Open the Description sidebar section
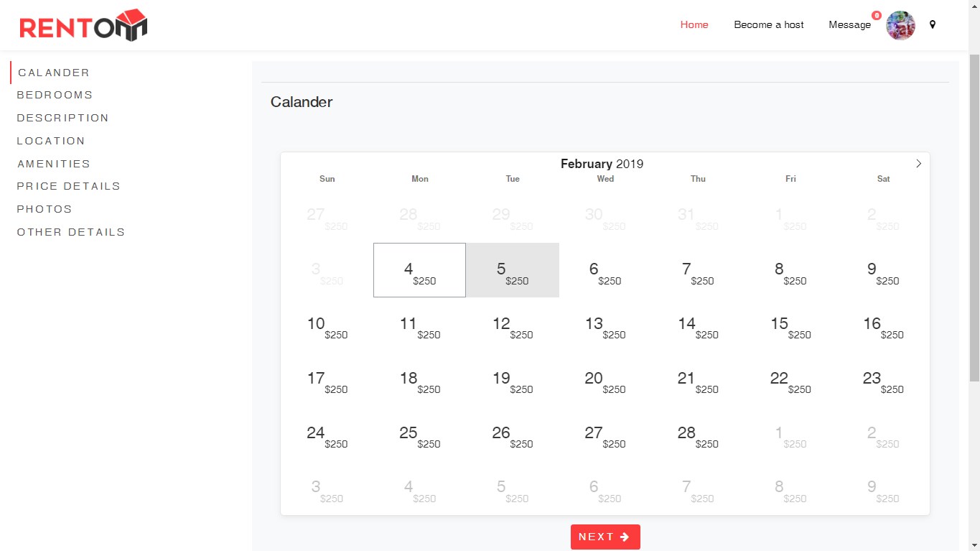 [x=63, y=118]
